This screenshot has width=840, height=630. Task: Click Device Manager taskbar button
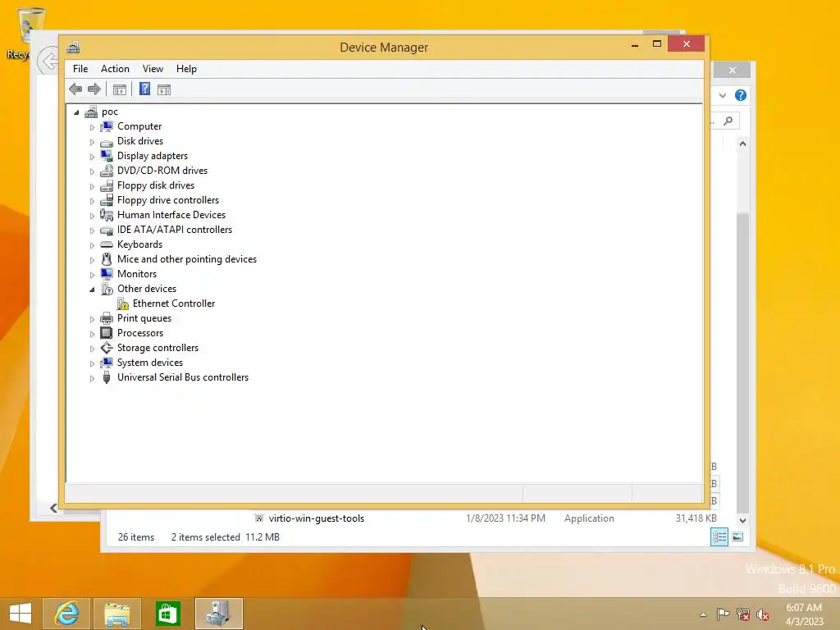218,614
